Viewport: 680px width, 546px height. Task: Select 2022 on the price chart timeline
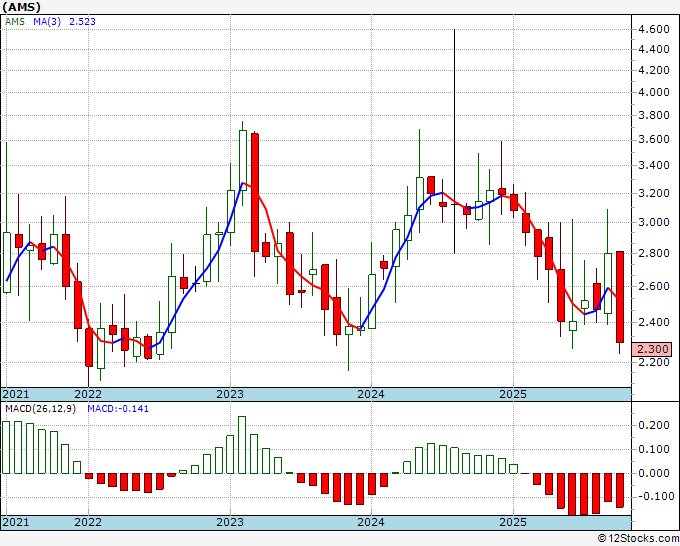(88, 394)
